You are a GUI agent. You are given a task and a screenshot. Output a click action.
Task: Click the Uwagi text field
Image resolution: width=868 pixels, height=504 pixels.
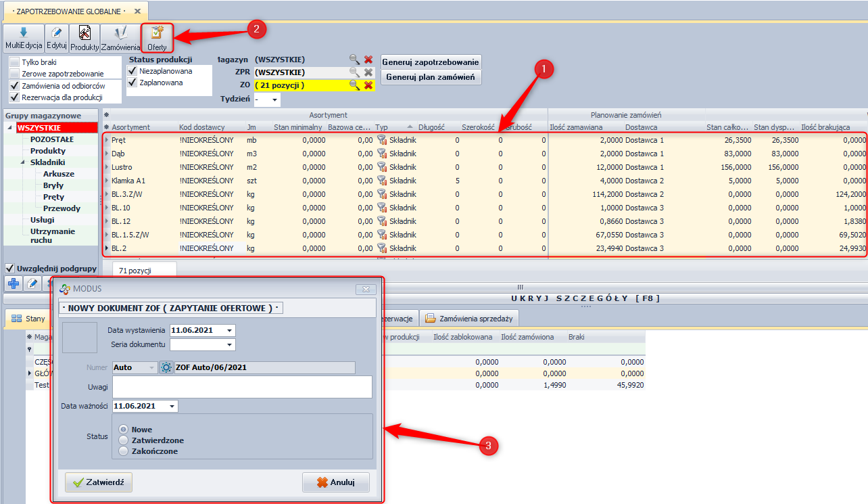click(x=242, y=387)
